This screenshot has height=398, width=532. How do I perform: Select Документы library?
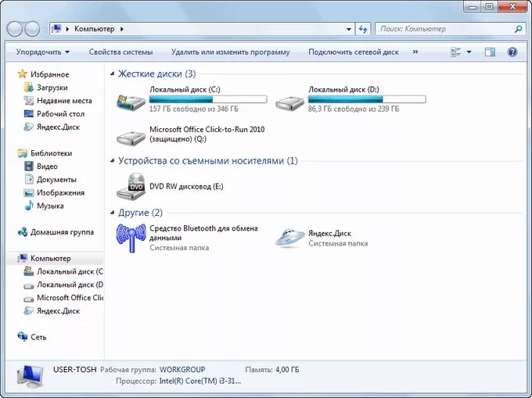coord(56,179)
